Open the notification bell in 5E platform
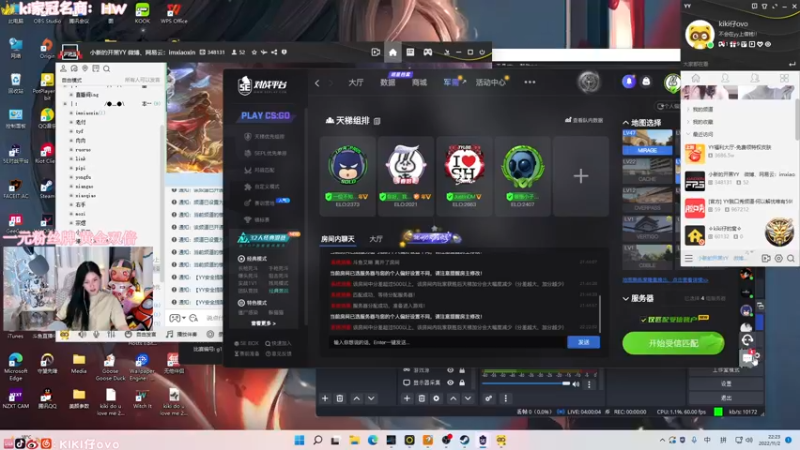The image size is (800, 450). [629, 82]
